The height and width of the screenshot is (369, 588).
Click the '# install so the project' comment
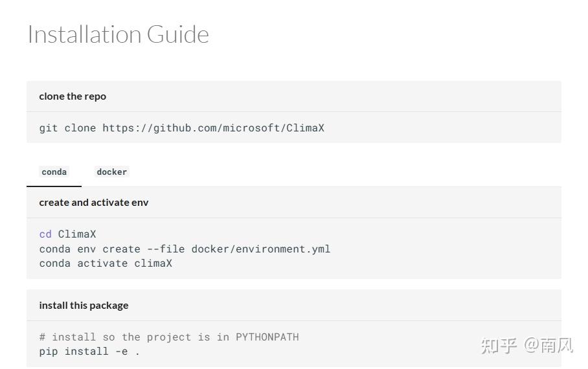[x=124, y=337]
